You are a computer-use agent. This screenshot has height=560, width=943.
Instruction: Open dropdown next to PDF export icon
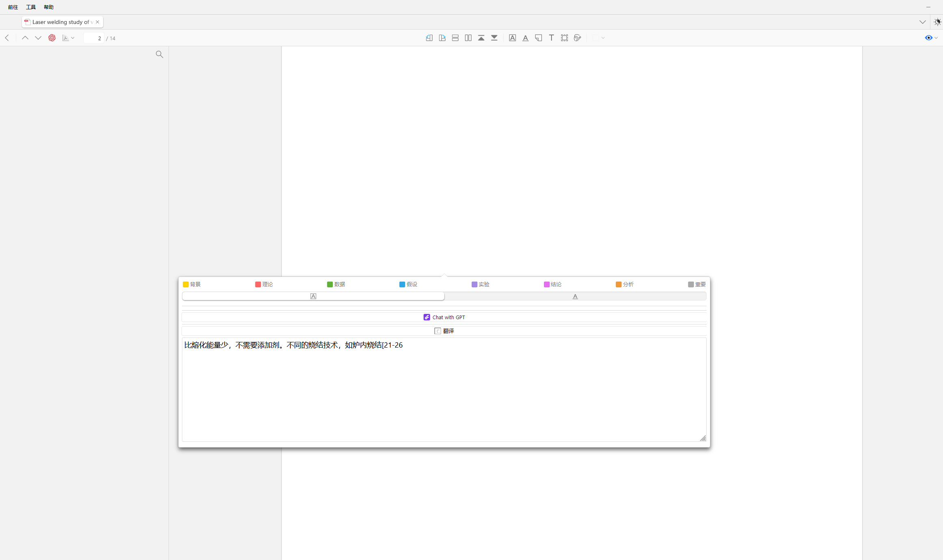coord(73,38)
